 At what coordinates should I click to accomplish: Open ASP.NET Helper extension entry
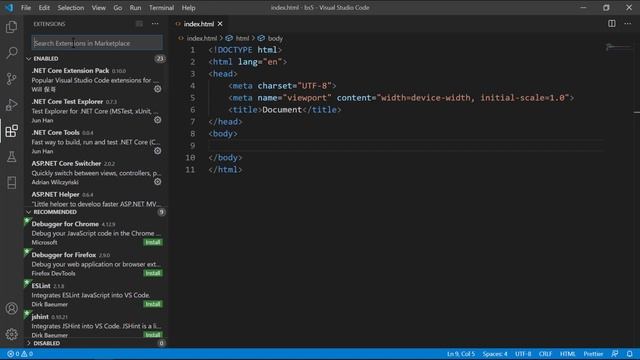(96, 199)
